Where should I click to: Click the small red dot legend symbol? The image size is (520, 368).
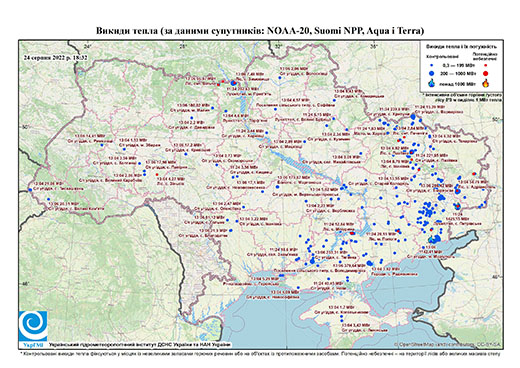486,65
